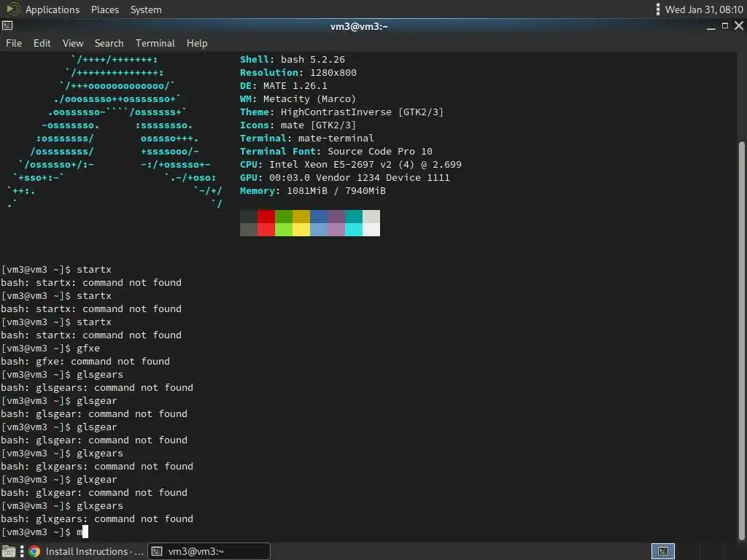Click the 'glsgears' command line

pos(63,374)
